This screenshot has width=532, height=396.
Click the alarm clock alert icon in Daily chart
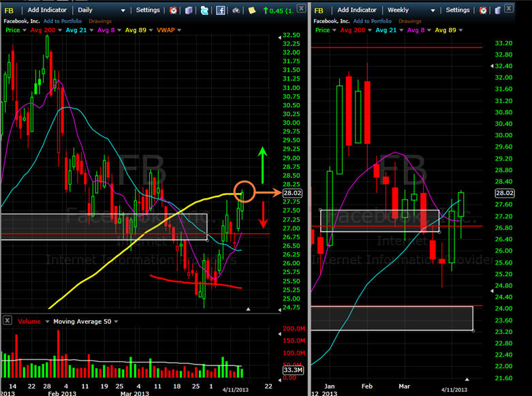pyautogui.click(x=173, y=10)
